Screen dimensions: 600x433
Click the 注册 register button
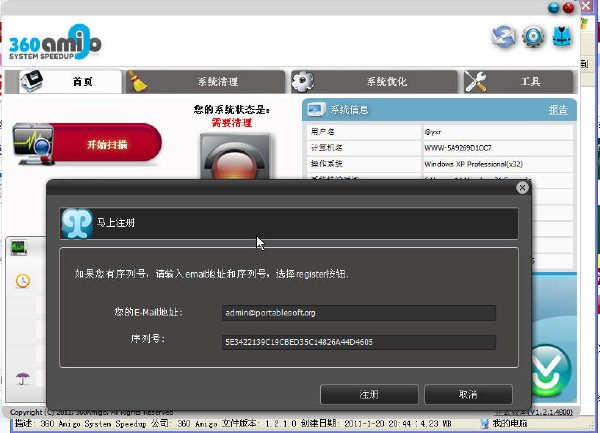click(369, 394)
